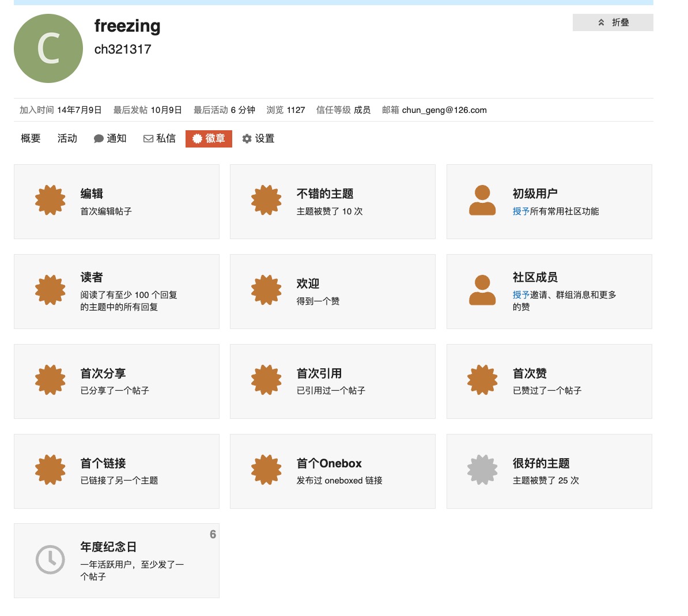Click description 主题被赞了 10 次
Viewport: 688px width, 616px height.
[x=330, y=211]
